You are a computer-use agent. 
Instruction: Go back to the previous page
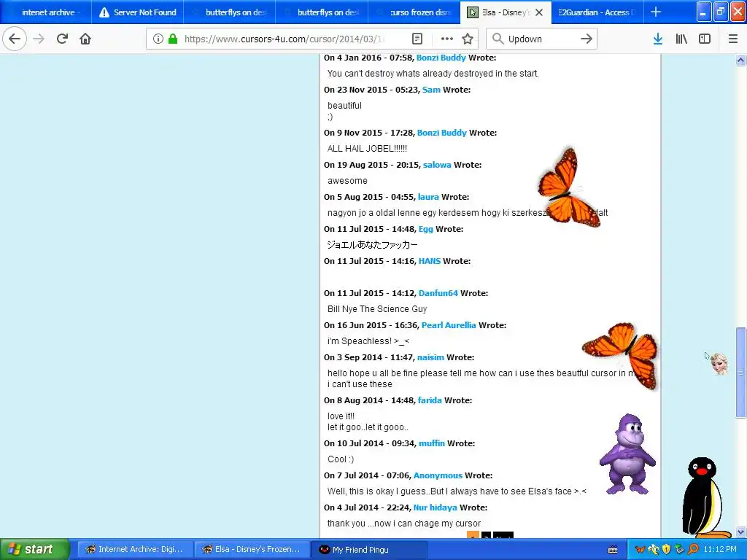click(x=15, y=39)
